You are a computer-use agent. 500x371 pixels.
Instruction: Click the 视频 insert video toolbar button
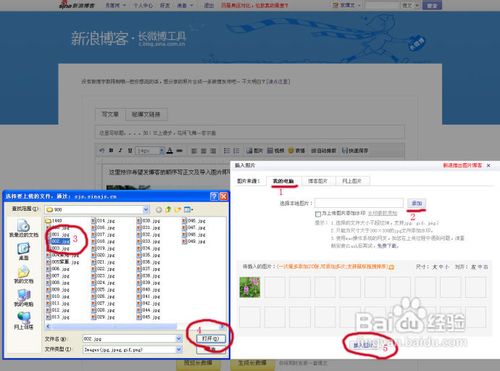[275, 151]
